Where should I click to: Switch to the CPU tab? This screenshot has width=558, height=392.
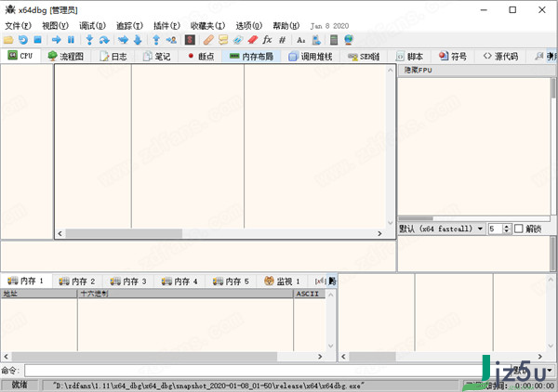coord(20,56)
